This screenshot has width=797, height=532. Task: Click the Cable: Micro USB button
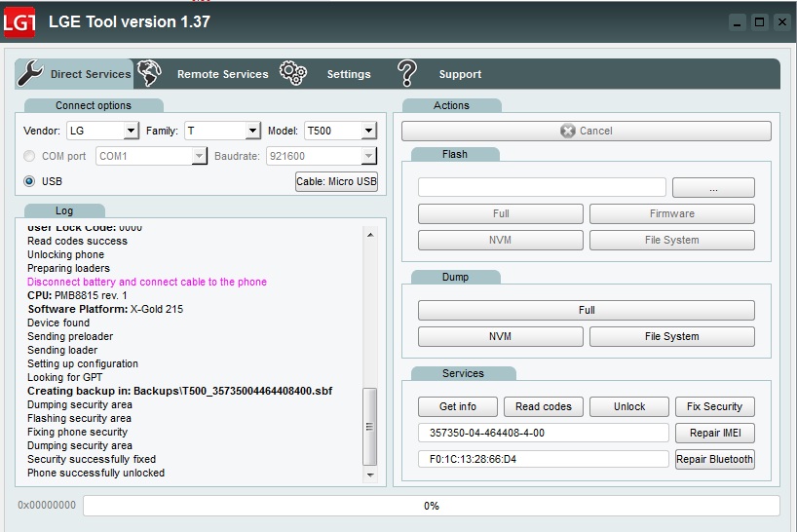(336, 181)
